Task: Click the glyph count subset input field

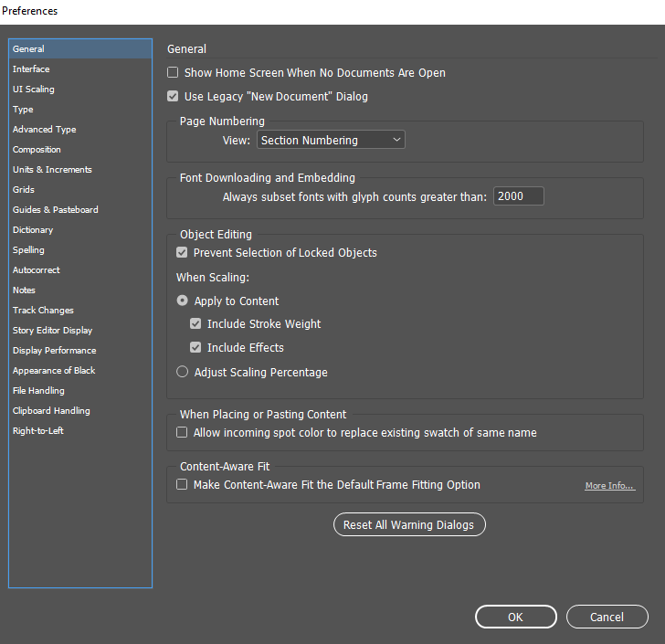Action: 518,196
